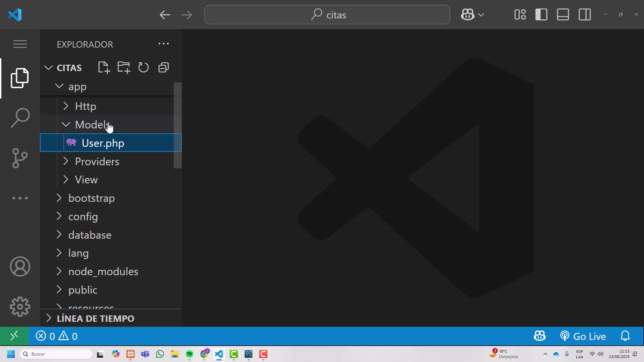Open XAMPP from taskbar
The height and width of the screenshot is (362, 644).
(130, 354)
